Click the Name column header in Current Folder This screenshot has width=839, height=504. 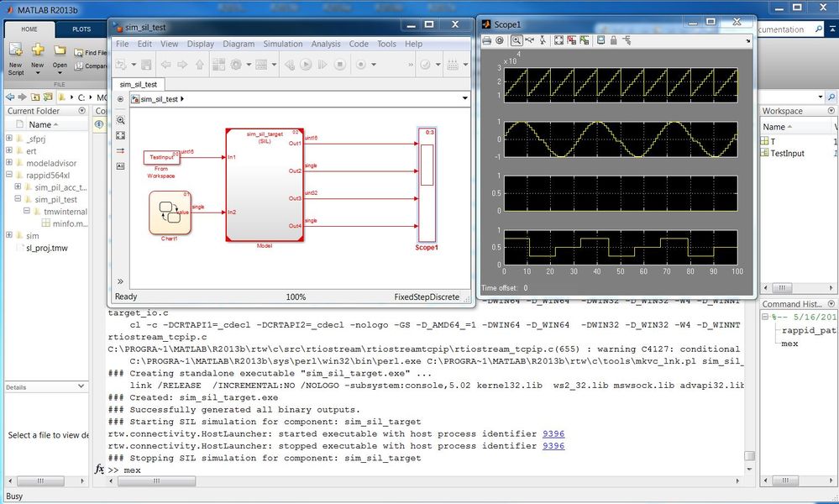[39, 124]
